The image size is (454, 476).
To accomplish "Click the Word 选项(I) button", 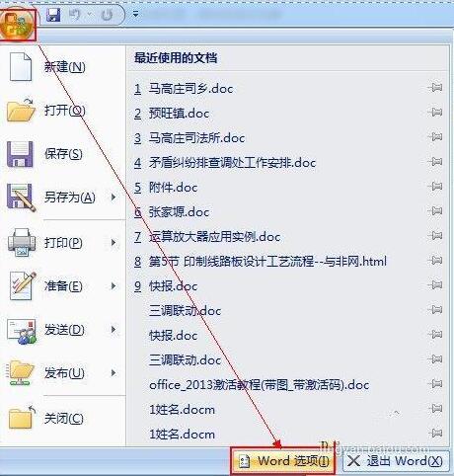I will click(x=283, y=461).
